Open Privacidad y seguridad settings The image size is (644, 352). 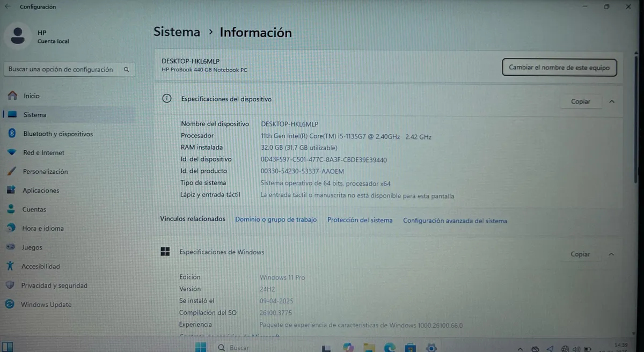click(69, 285)
